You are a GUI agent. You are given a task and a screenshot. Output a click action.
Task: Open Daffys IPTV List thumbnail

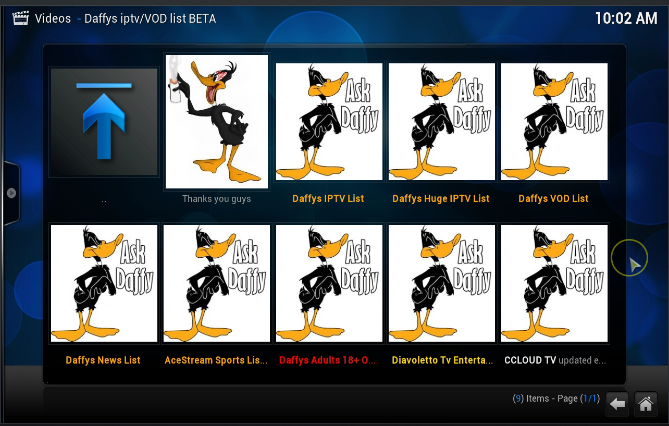pos(329,122)
